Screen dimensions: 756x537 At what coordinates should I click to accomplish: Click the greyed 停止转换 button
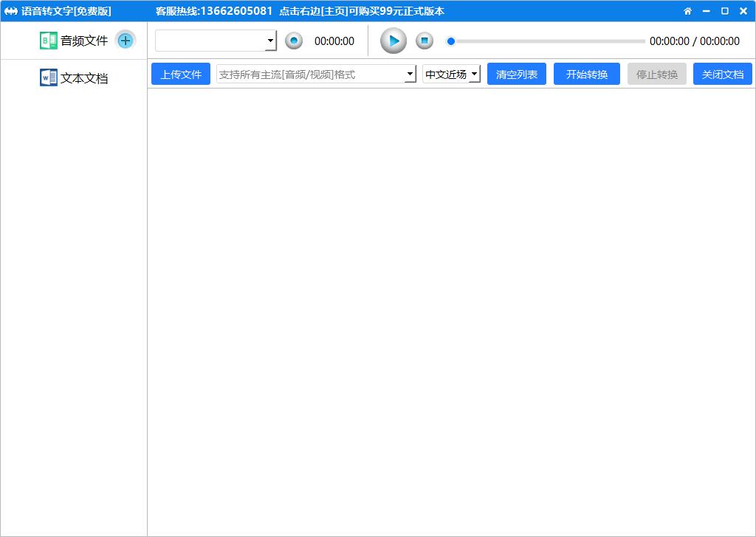[656, 75]
